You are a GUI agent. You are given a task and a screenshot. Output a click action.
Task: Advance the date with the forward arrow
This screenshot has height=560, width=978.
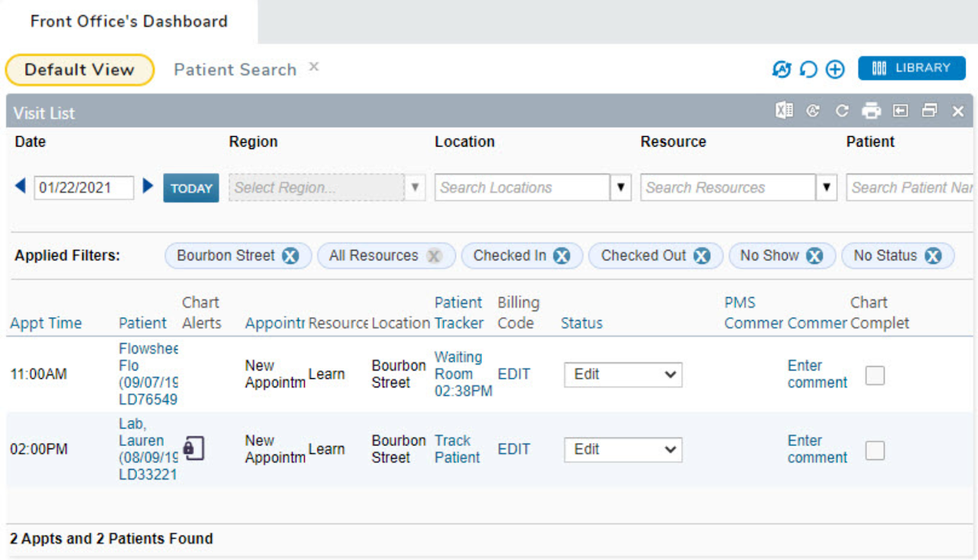[147, 187]
